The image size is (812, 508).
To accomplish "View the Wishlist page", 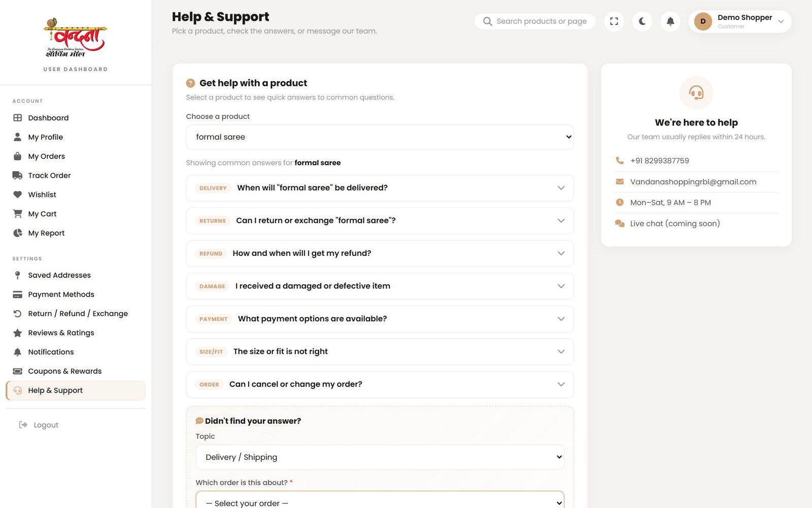I will pos(76,195).
